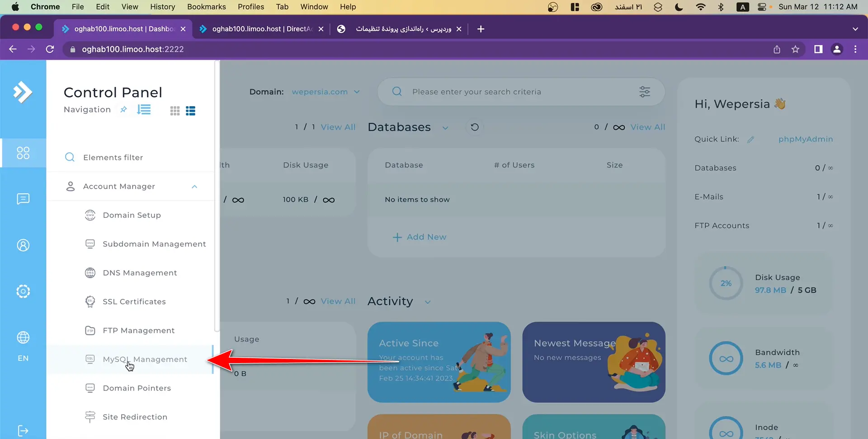Sort by Size column header
Viewport: 868px width, 439px height.
click(x=614, y=165)
